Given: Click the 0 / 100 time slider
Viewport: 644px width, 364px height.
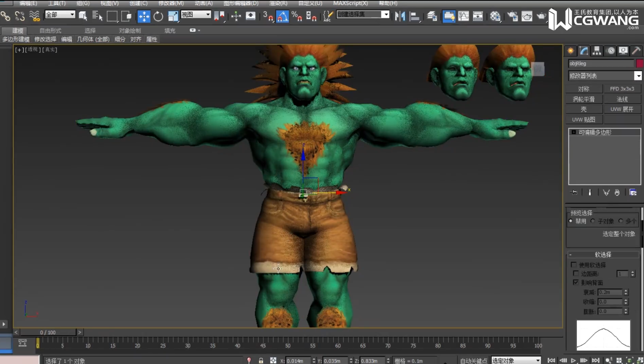Looking at the screenshot, I should tap(48, 332).
